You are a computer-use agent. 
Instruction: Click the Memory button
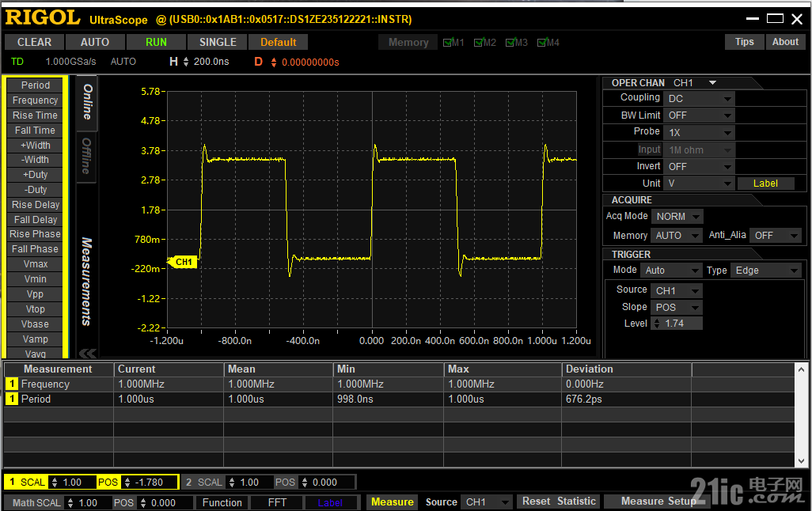(x=408, y=43)
